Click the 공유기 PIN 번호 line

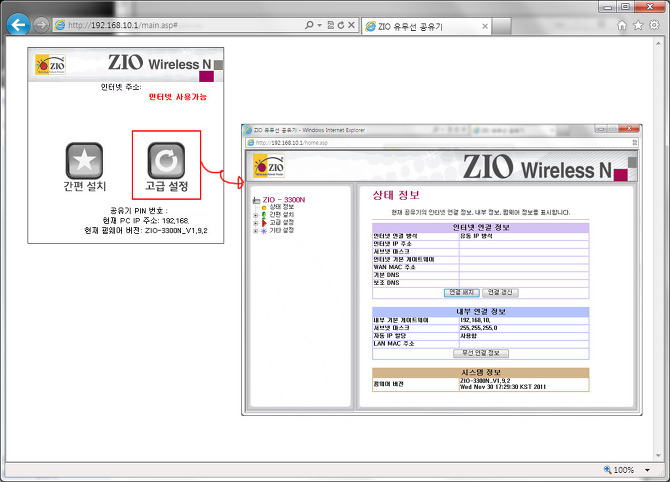[139, 211]
